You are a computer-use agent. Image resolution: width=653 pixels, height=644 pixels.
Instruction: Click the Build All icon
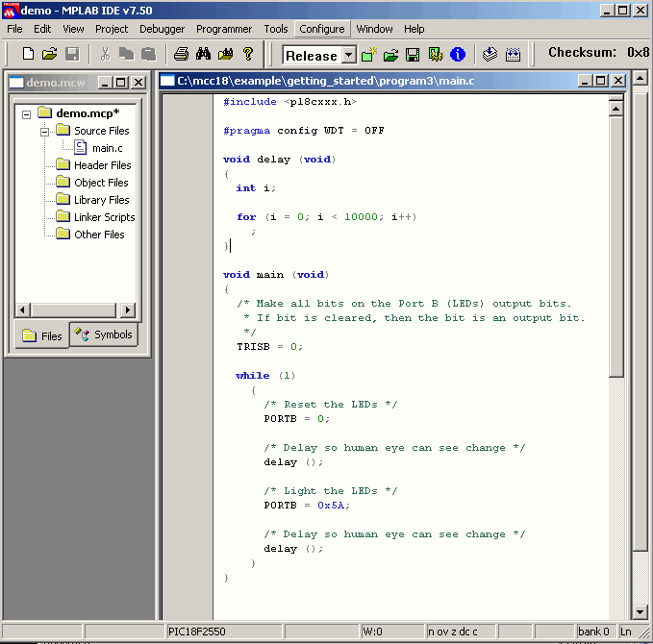(x=513, y=55)
